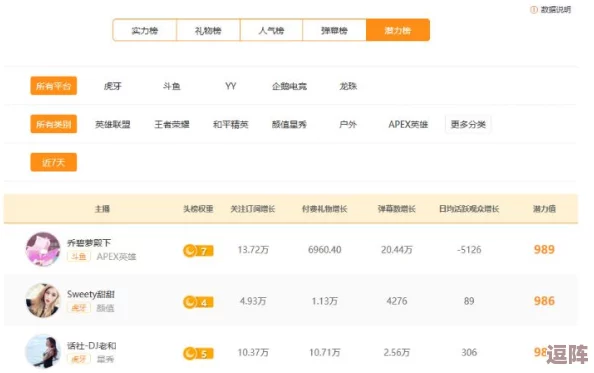
Task: Click 斗鱼 tag under 乔碧萝殿下
Action: pyautogui.click(x=79, y=257)
